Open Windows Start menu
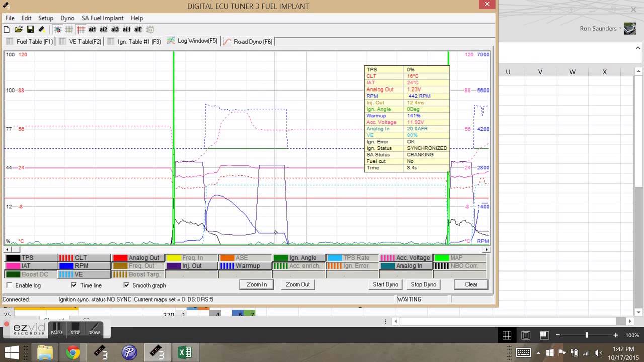 [12, 352]
